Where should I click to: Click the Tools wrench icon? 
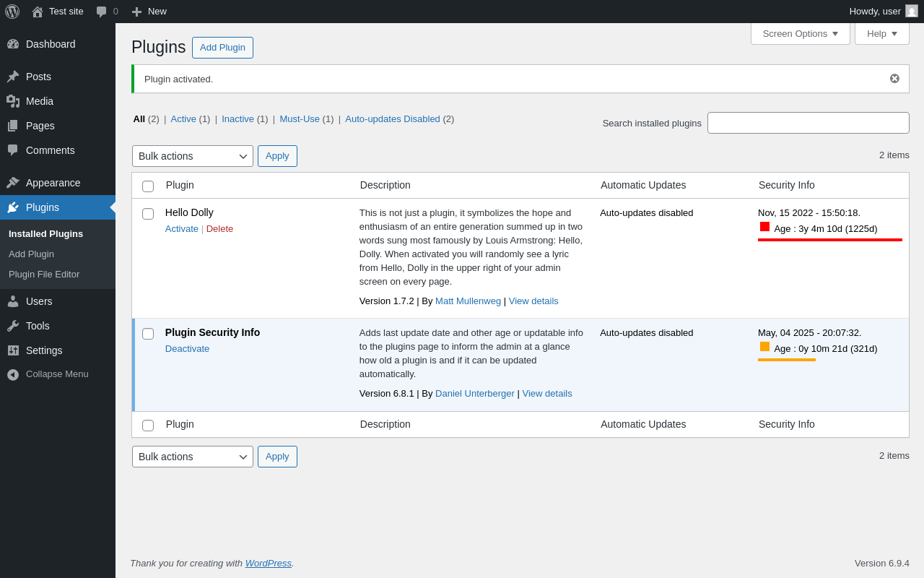tap(13, 326)
